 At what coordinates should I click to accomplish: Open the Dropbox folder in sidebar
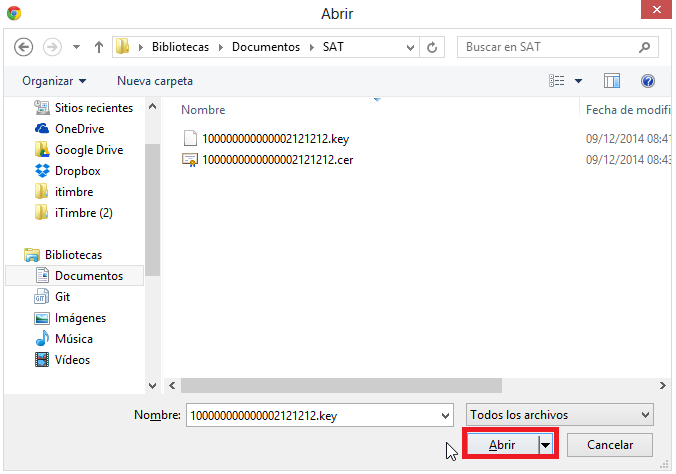click(77, 171)
